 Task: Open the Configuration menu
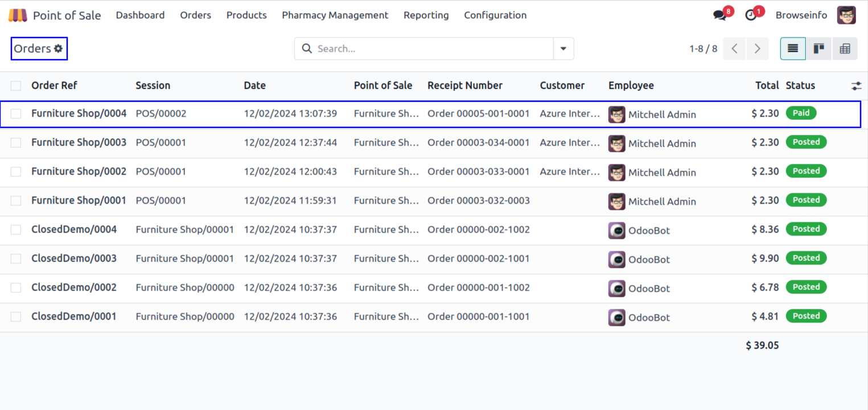click(x=495, y=15)
